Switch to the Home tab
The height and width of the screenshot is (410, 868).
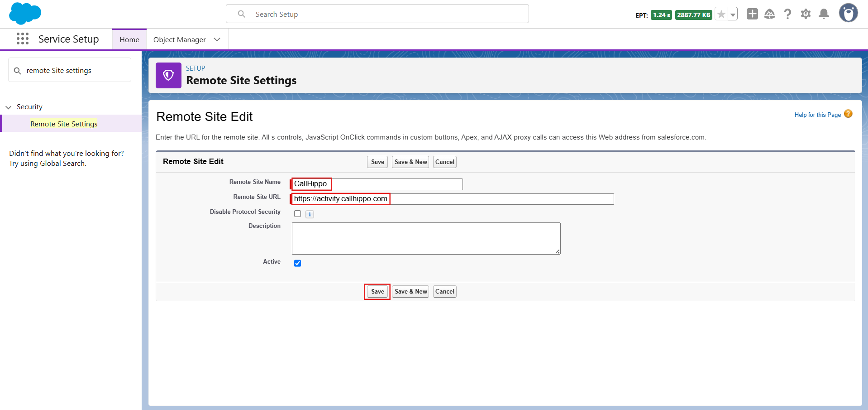tap(129, 39)
